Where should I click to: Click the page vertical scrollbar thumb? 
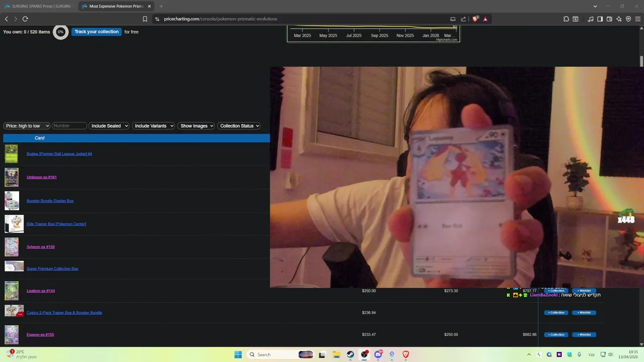(641, 61)
